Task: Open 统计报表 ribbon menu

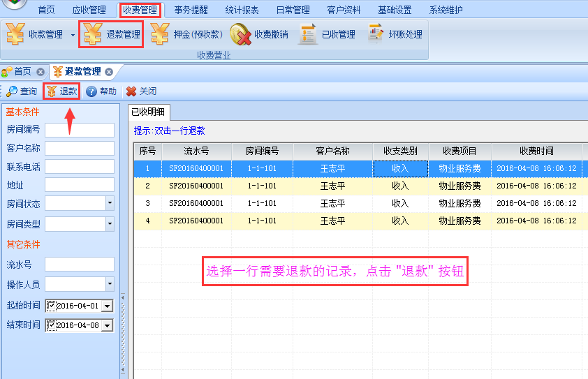Action: 242,10
